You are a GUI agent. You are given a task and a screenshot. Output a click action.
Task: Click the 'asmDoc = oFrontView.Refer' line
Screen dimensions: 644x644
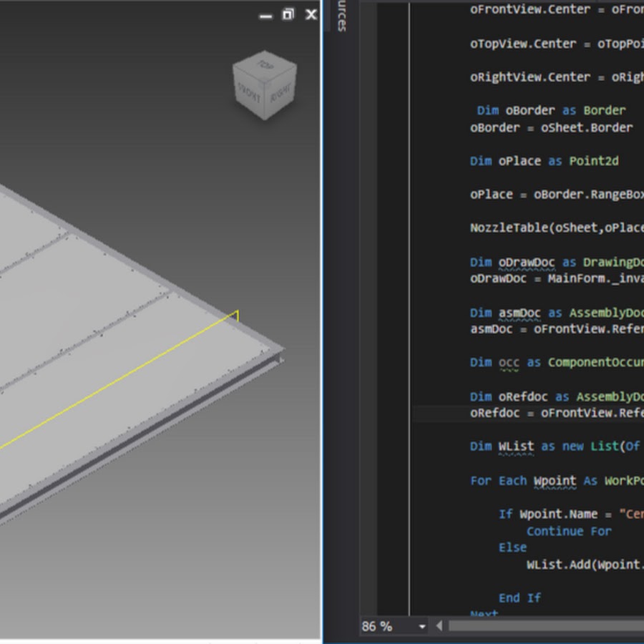pos(557,329)
